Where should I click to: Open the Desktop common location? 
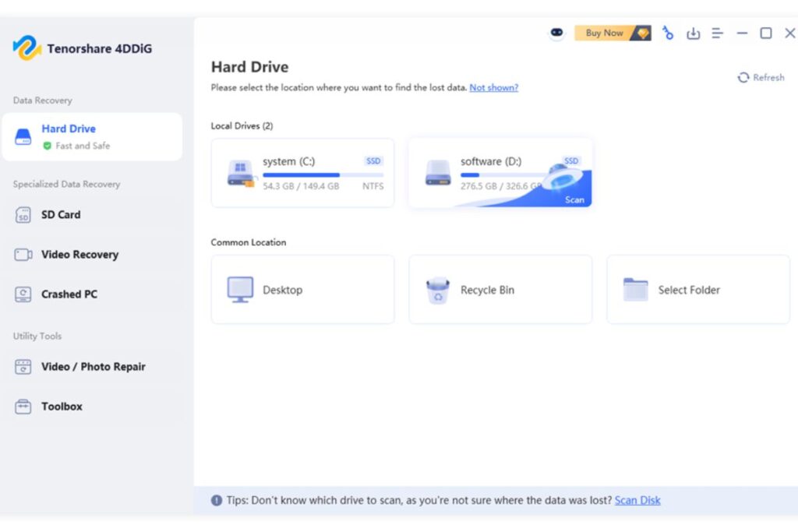(302, 289)
